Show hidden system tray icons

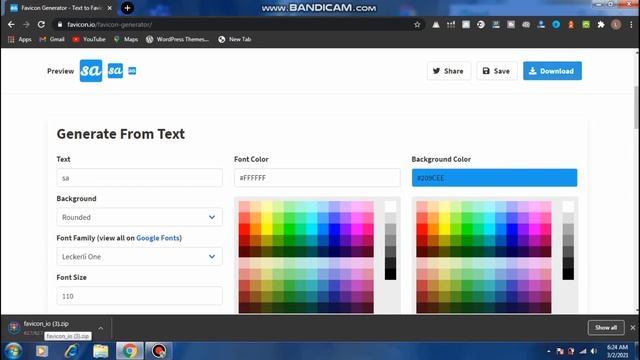[549, 351]
